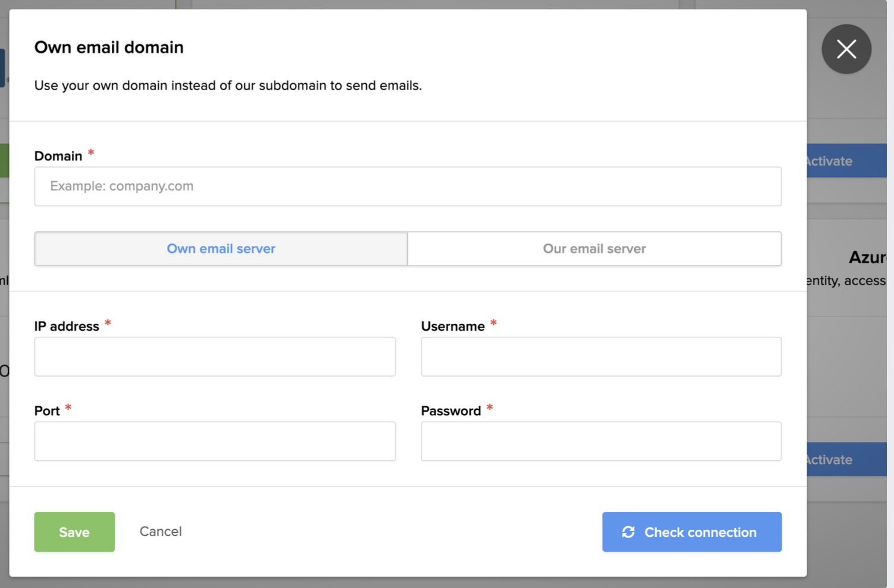Cancel the email domain setup
Screen dimensions: 894x588
160,532
